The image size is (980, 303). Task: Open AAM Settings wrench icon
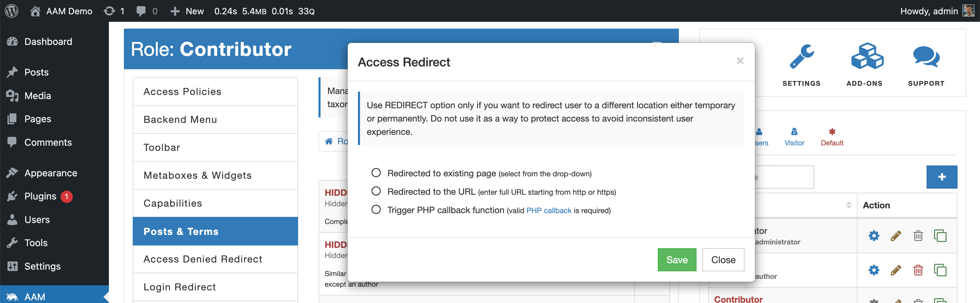(x=802, y=65)
